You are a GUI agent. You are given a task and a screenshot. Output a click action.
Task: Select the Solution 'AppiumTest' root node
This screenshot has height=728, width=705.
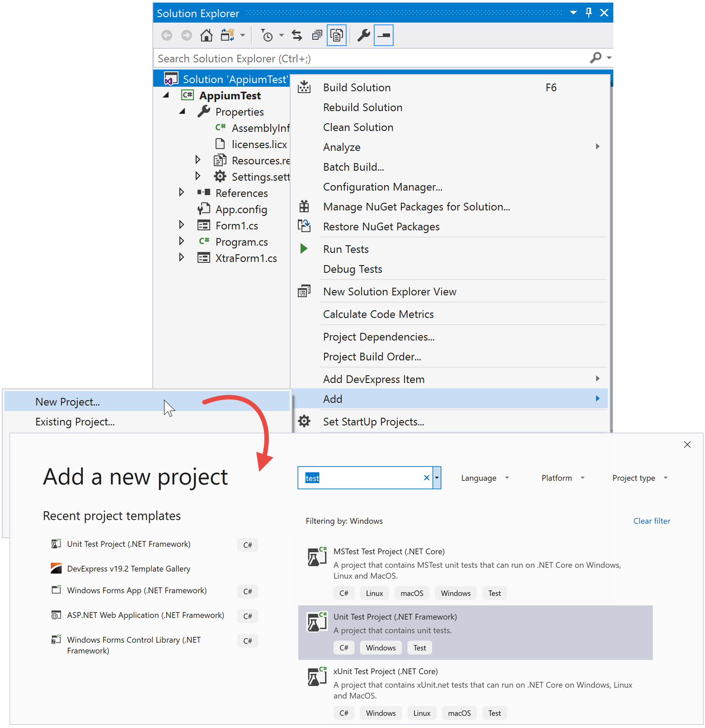pos(226,79)
